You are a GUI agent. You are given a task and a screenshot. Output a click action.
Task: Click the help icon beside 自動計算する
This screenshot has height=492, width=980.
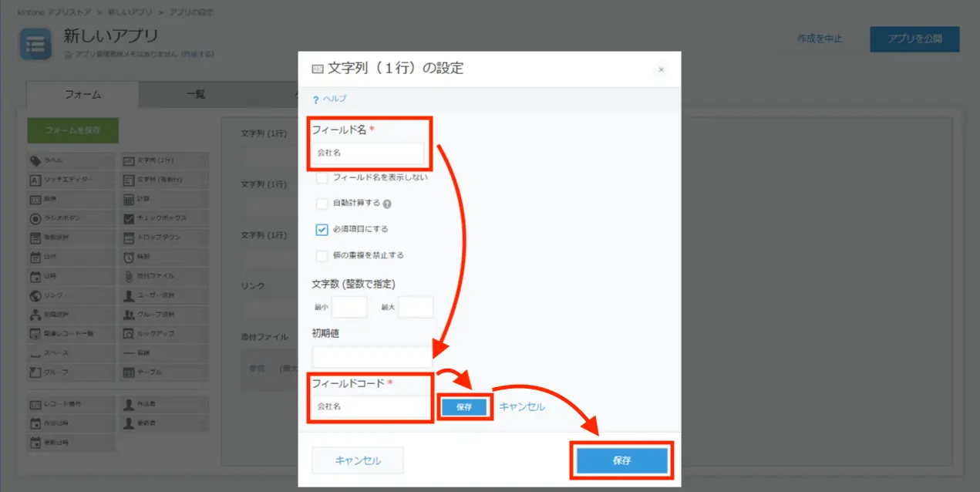click(387, 204)
